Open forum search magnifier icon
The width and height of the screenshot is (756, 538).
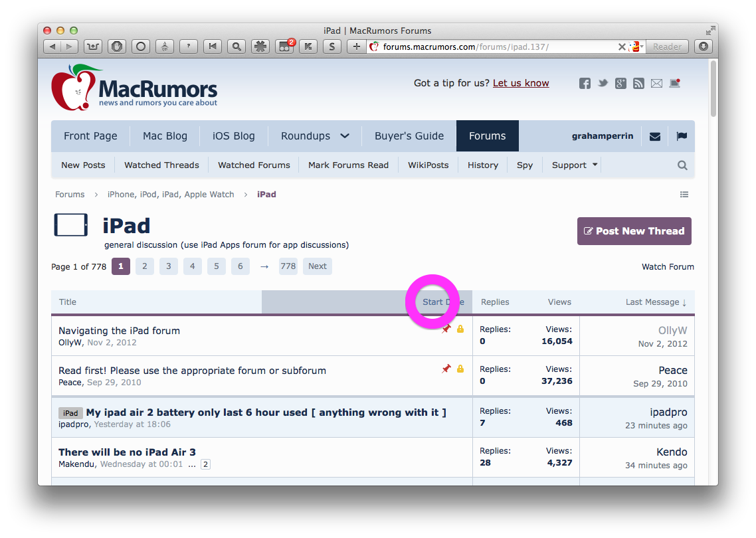(682, 165)
